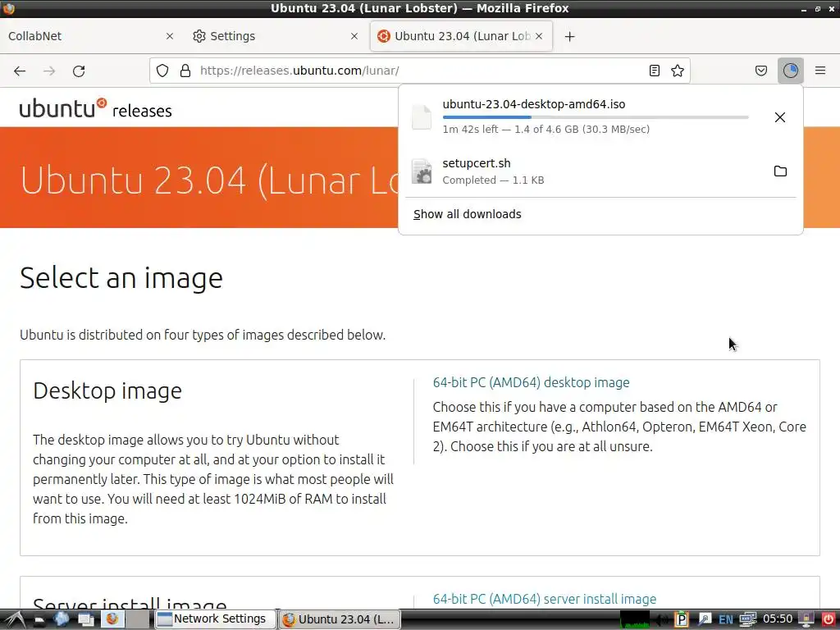Click the ISO download progress bar

click(596, 116)
